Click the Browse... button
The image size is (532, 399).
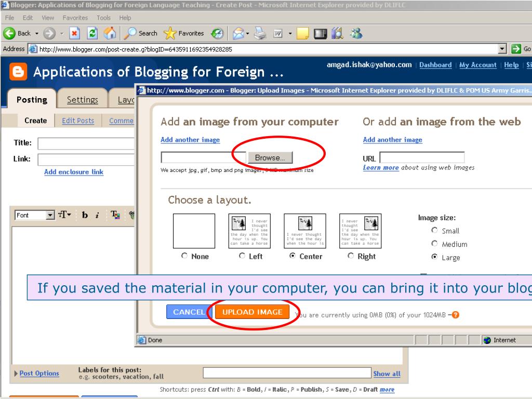click(270, 157)
